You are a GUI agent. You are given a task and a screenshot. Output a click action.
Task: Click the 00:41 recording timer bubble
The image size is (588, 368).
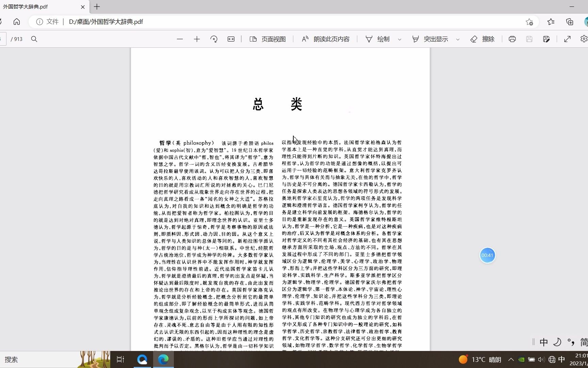click(x=487, y=255)
